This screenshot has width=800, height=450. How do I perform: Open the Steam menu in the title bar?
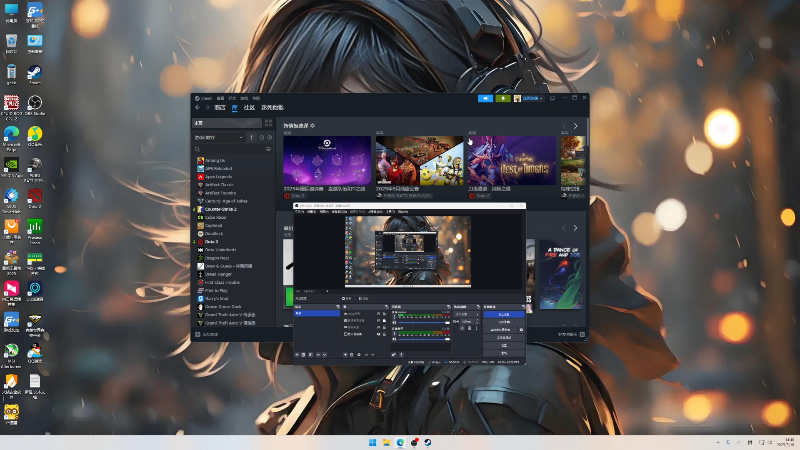pos(203,98)
